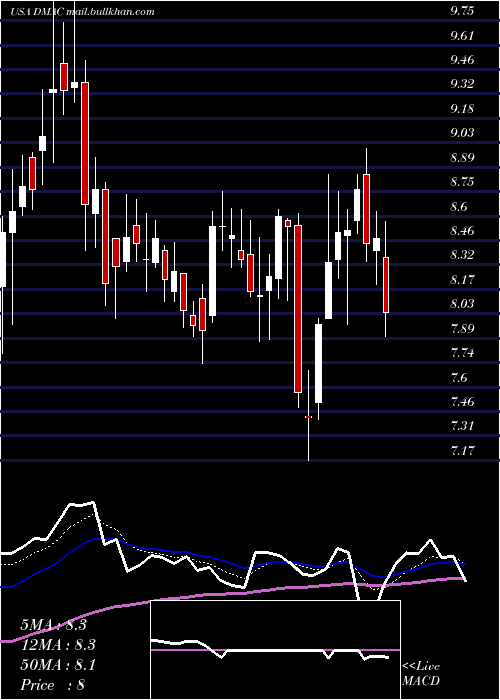Select the 7.31 price axis label
This screenshot has height=700, width=500.
point(462,426)
